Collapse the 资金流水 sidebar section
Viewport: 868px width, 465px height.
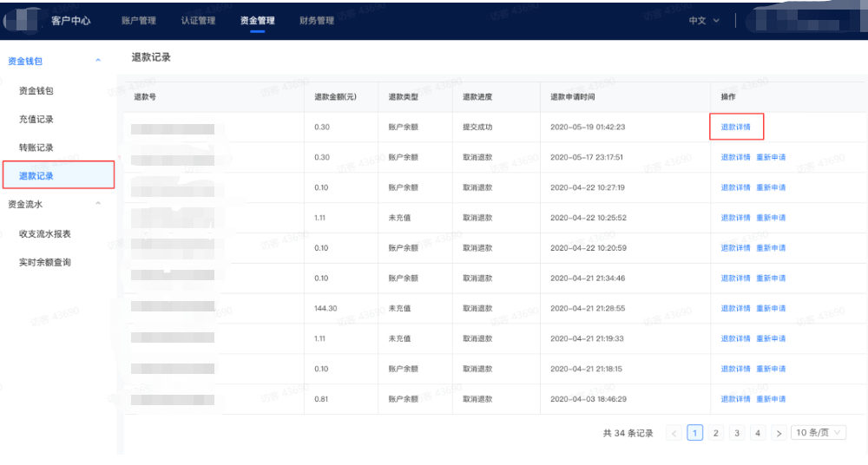98,204
